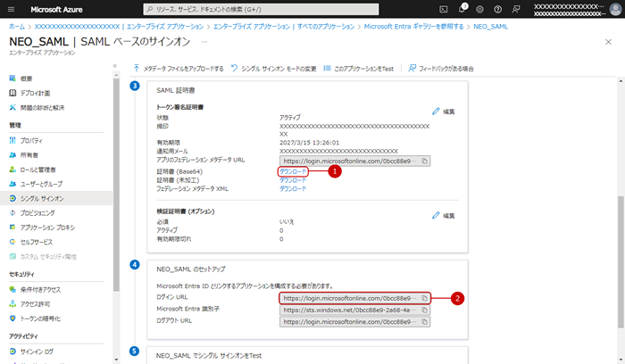Click the アクティブ status value
This screenshot has height=364, width=625.
click(290, 118)
